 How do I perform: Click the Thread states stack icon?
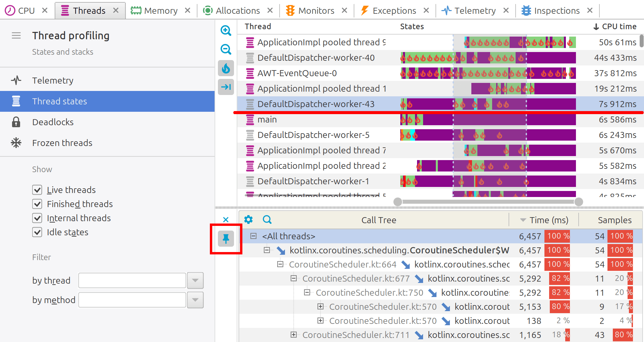pos(16,101)
